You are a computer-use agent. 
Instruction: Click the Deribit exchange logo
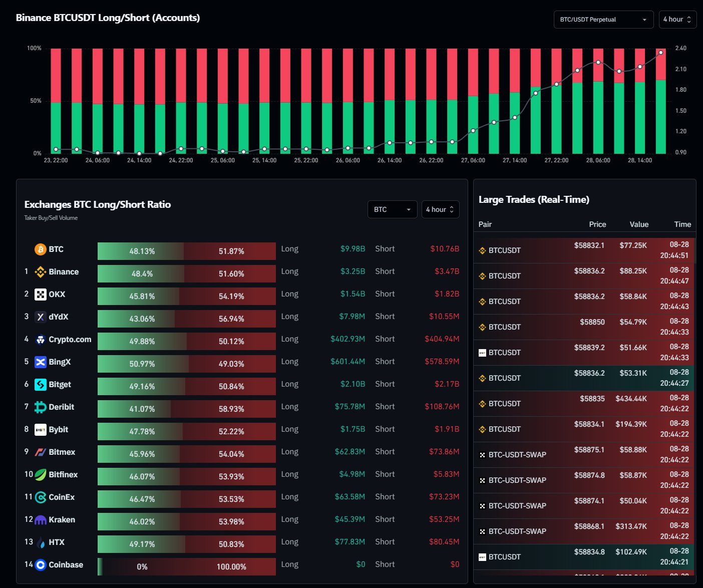(40, 407)
